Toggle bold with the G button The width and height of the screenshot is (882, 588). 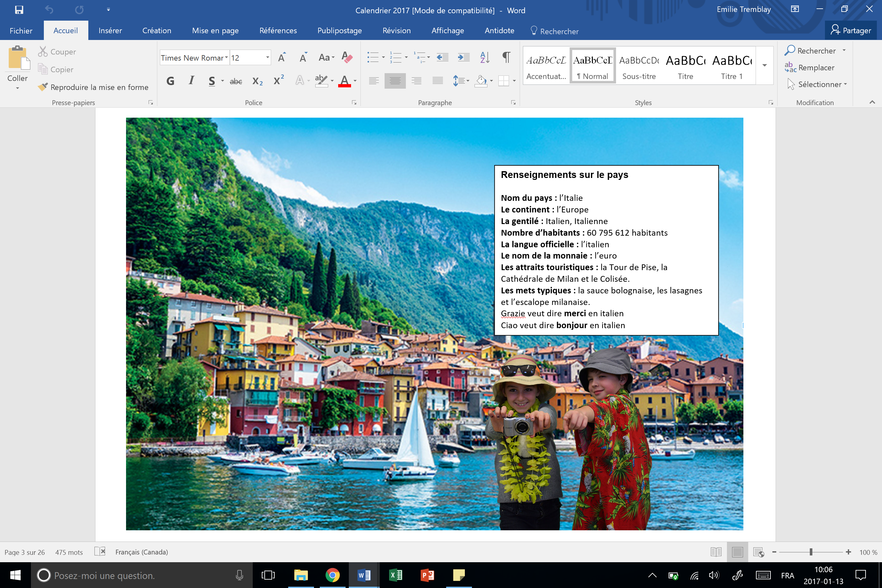pyautogui.click(x=170, y=81)
